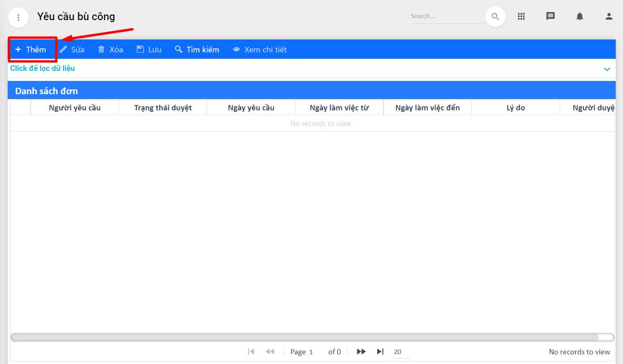Click the Tìm kiếm search toolbar button

coord(197,50)
